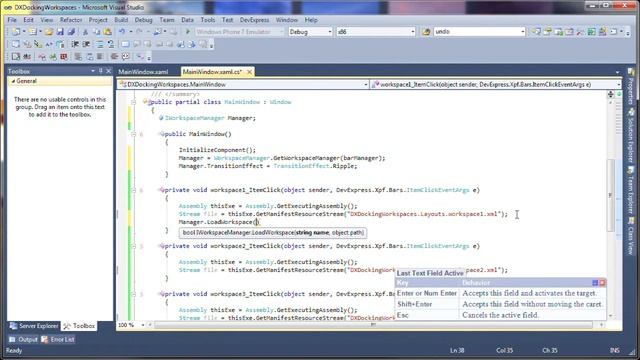The image size is (640, 360).
Task: Click the New Project toolbar icon
Action: (x=16, y=32)
